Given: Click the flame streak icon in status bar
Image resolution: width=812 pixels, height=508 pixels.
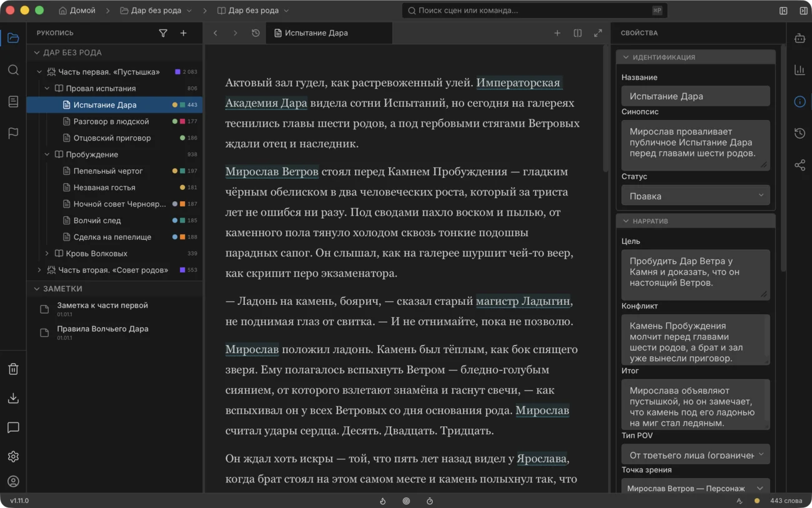Looking at the screenshot, I should (x=383, y=501).
